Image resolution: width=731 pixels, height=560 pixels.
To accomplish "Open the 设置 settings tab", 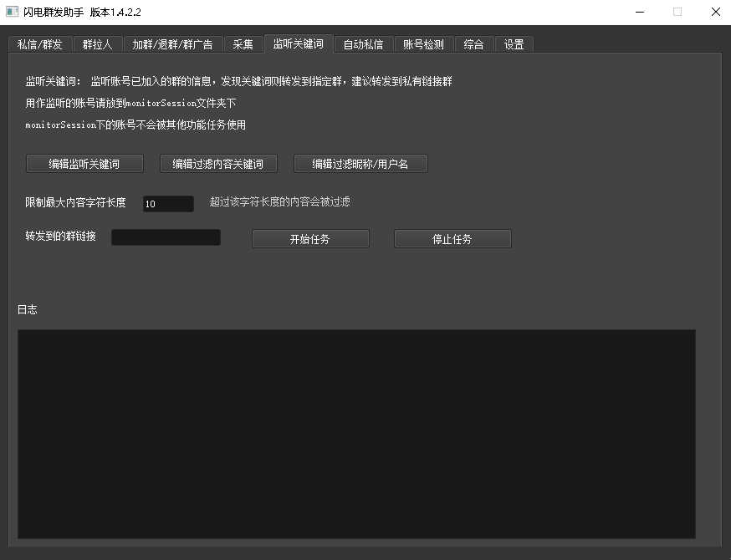I will coord(514,44).
